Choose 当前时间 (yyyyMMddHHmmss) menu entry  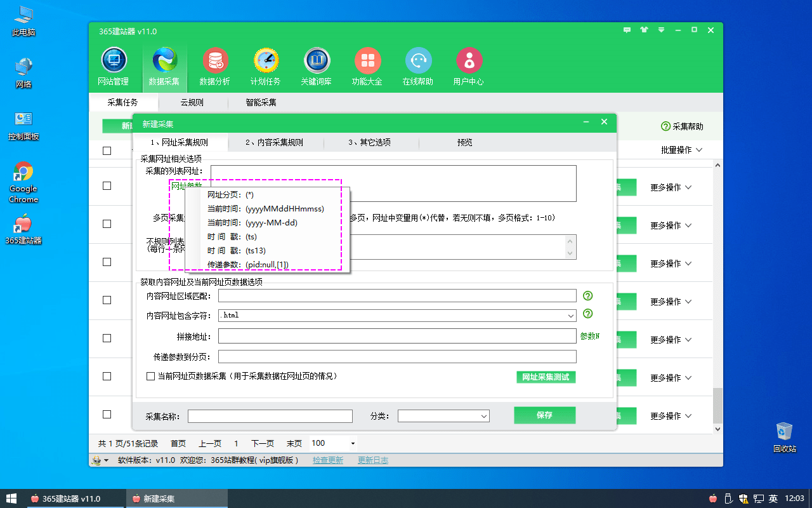coord(267,209)
